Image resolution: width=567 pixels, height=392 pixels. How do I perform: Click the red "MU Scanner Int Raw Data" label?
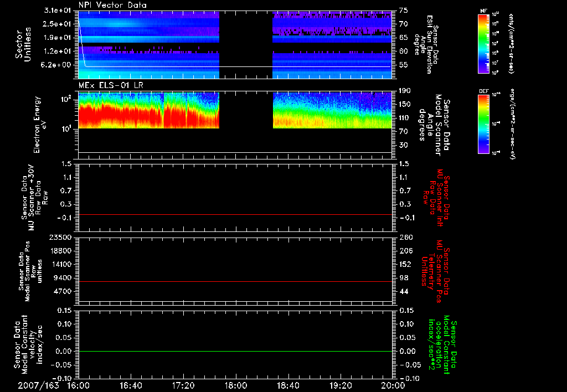436,198
